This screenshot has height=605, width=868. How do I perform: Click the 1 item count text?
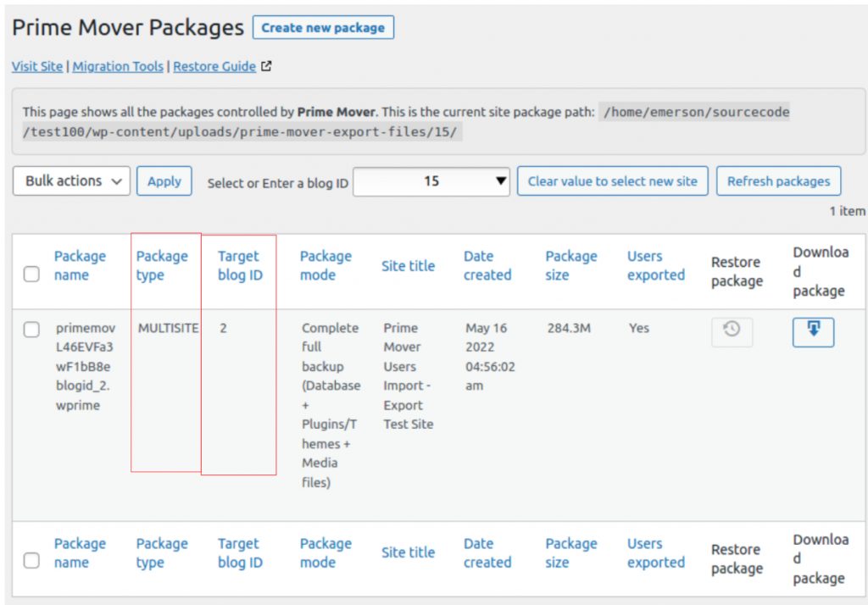tap(847, 211)
